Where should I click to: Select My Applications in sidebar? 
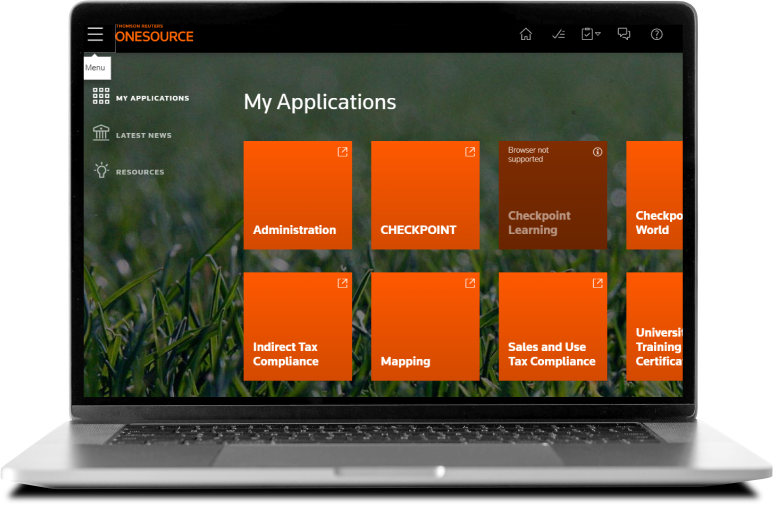(152, 98)
